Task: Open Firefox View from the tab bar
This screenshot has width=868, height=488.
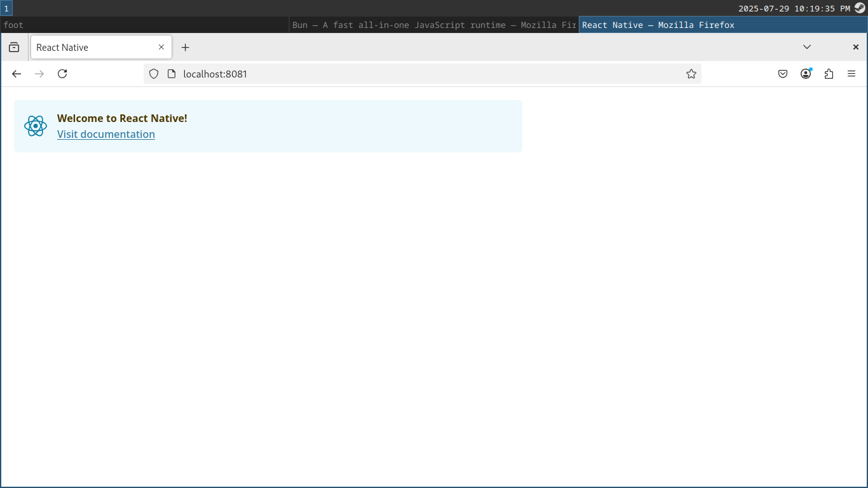Action: [14, 48]
